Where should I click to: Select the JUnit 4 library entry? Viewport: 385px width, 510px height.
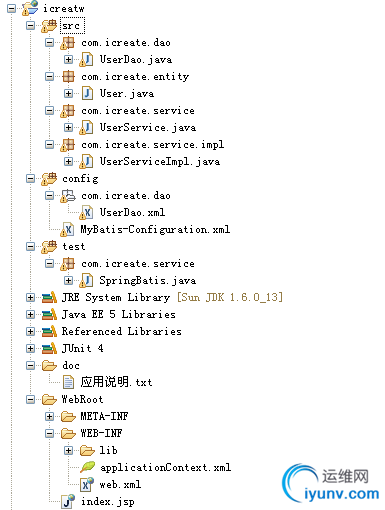pyautogui.click(x=82, y=348)
